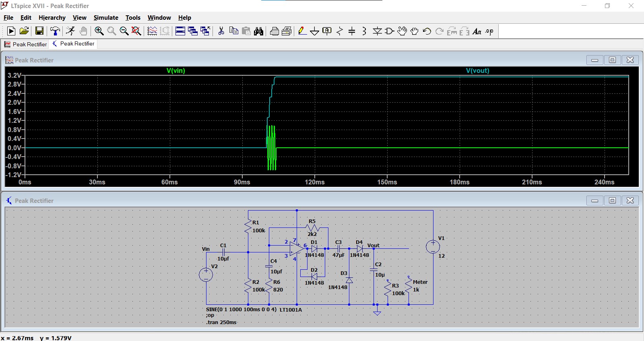This screenshot has width=644, height=341.
Task: Click the V1 voltage source symbol
Action: point(433,246)
